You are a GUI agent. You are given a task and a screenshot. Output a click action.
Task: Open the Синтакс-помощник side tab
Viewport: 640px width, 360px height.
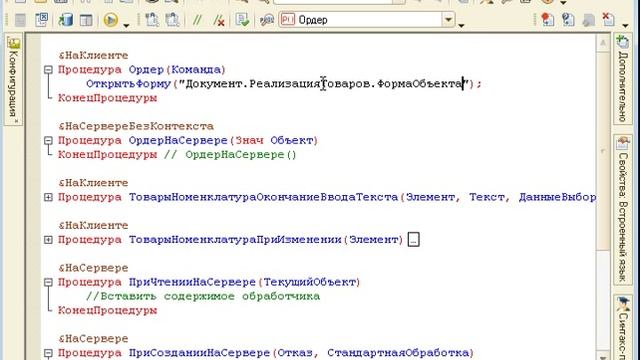[623, 328]
